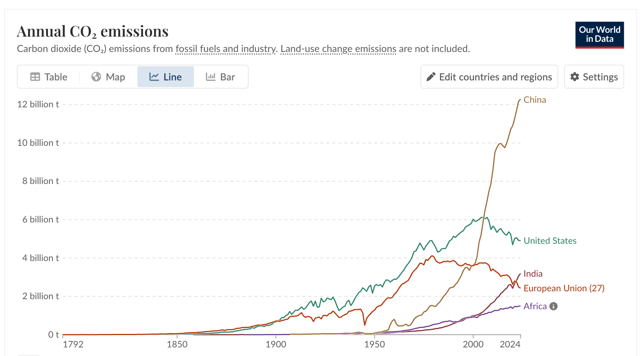This screenshot has height=356, width=644.
Task: Click the 2024 end marker on timeline axis
Action: tap(510, 344)
